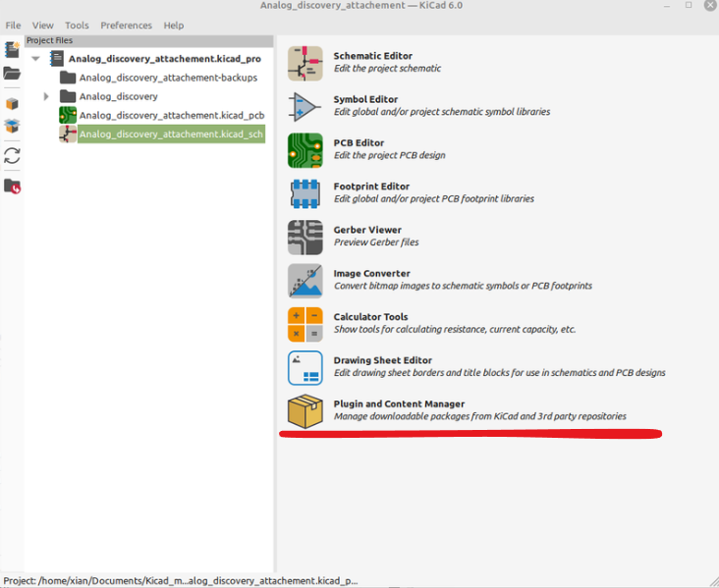Click the Image Converter title text
The width and height of the screenshot is (719, 588).
(371, 274)
